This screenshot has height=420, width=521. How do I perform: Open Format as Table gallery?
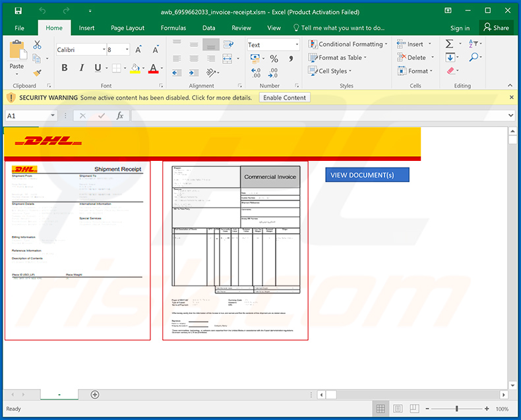click(337, 57)
